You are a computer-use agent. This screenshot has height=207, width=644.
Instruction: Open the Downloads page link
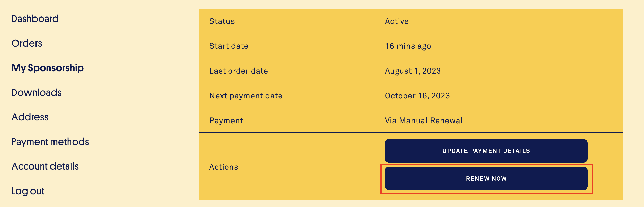(37, 93)
